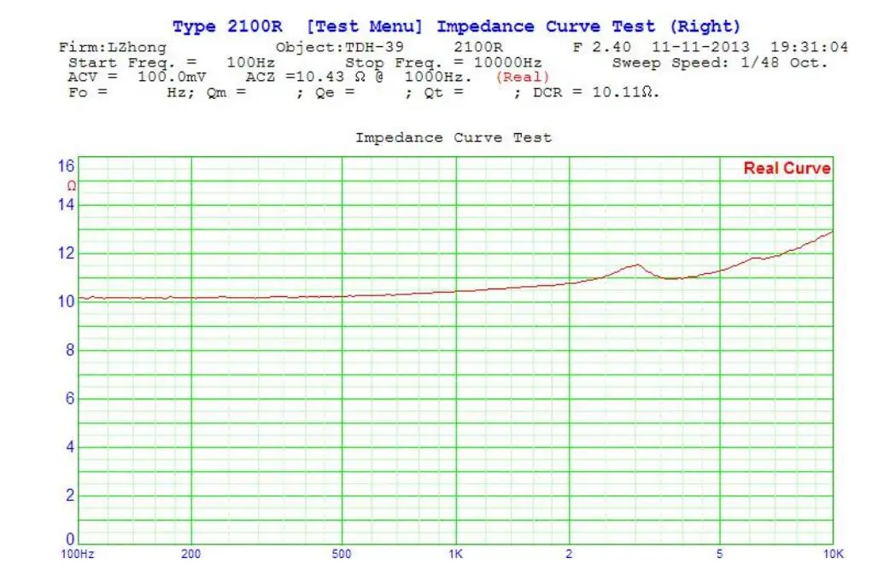Click the y-axis label '16'
This screenshot has width=895, height=588.
(x=67, y=166)
